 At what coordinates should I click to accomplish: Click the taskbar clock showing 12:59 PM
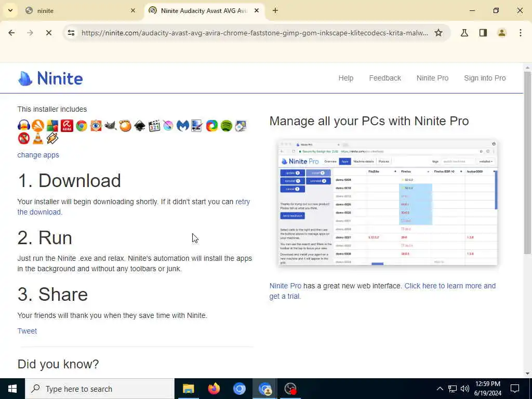point(487,389)
